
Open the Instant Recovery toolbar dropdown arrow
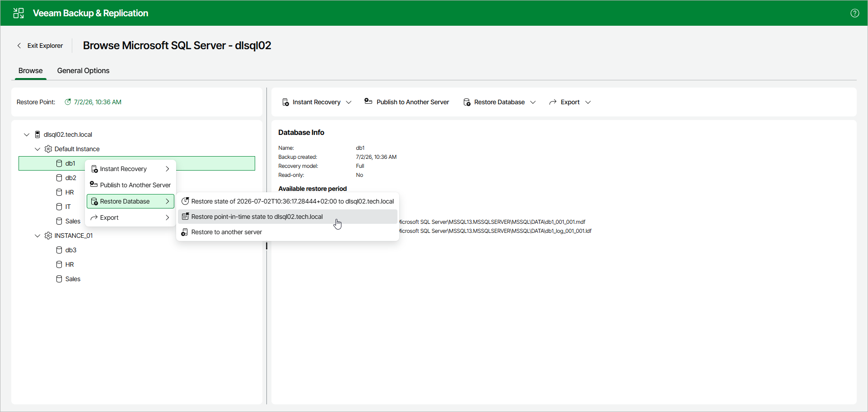349,102
